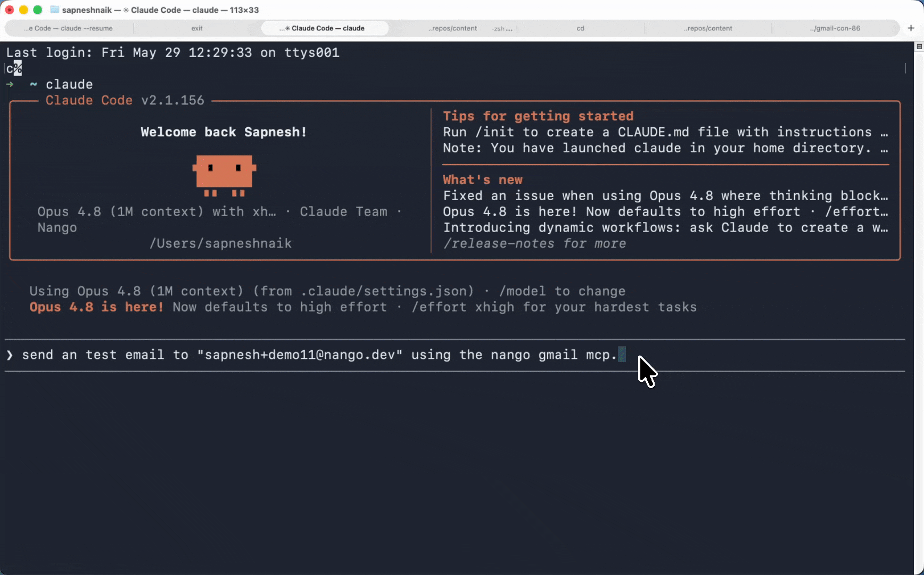The width and height of the screenshot is (924, 575).
Task: Click the prompt chevron before the typed message
Action: (x=10, y=355)
